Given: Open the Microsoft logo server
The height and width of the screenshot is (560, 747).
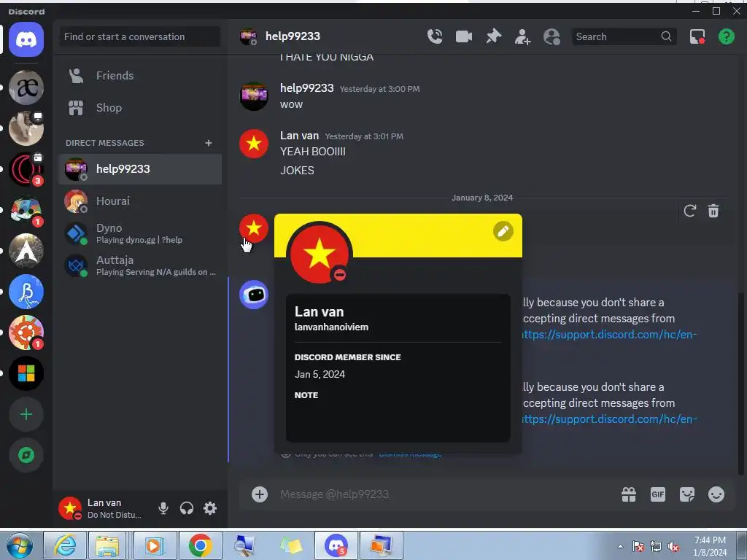Looking at the screenshot, I should (x=26, y=373).
